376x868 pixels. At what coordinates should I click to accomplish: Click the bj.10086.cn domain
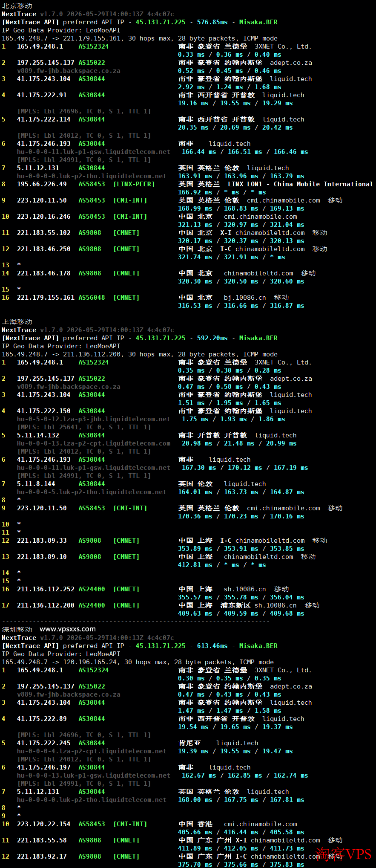[x=245, y=298]
